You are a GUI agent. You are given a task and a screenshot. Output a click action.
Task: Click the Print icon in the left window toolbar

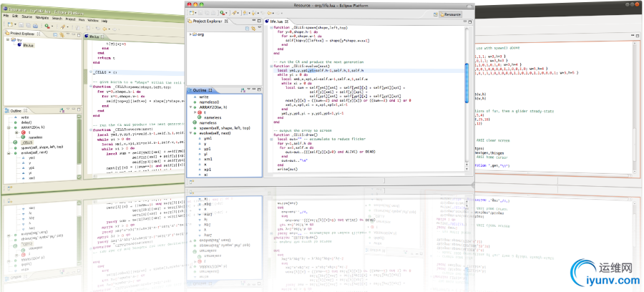point(35,26)
